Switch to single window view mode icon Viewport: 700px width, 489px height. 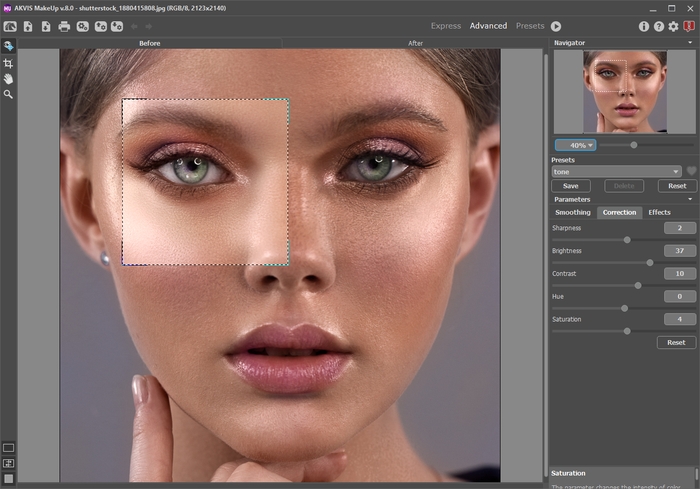click(8, 448)
